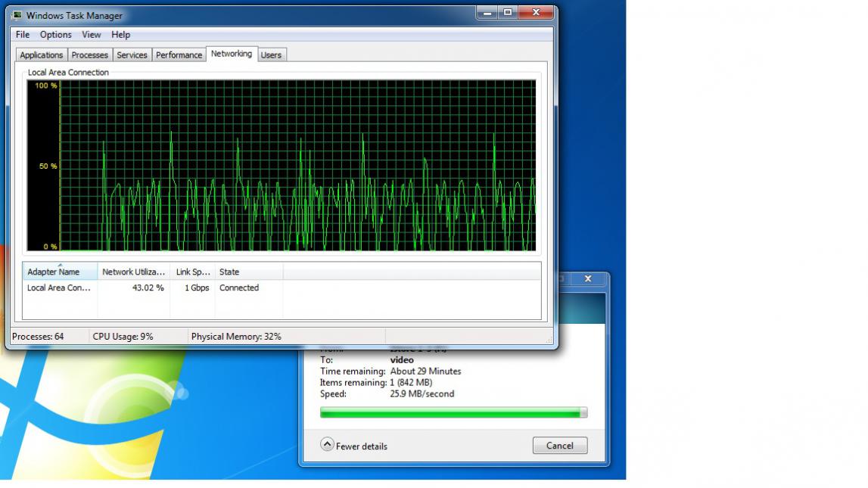Close the file copy dialog
The width and height of the screenshot is (868, 488).
click(588, 279)
